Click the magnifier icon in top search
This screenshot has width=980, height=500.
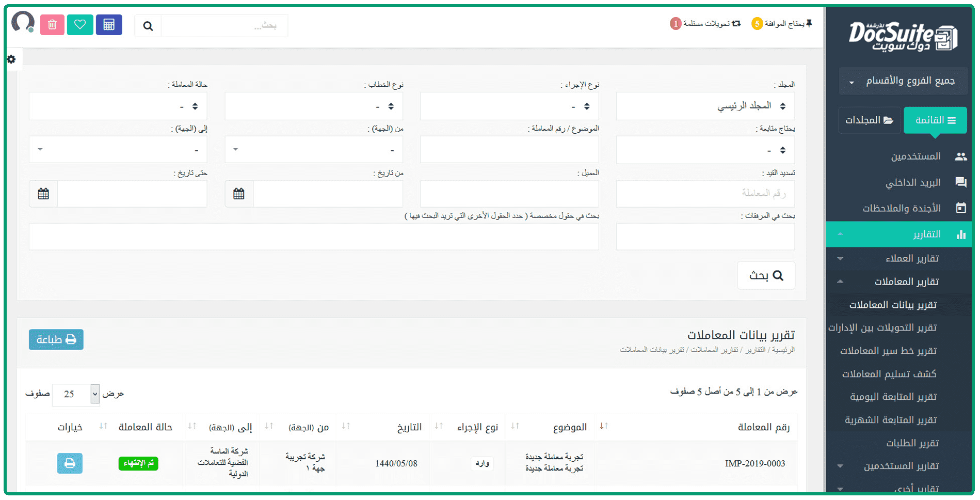[148, 26]
